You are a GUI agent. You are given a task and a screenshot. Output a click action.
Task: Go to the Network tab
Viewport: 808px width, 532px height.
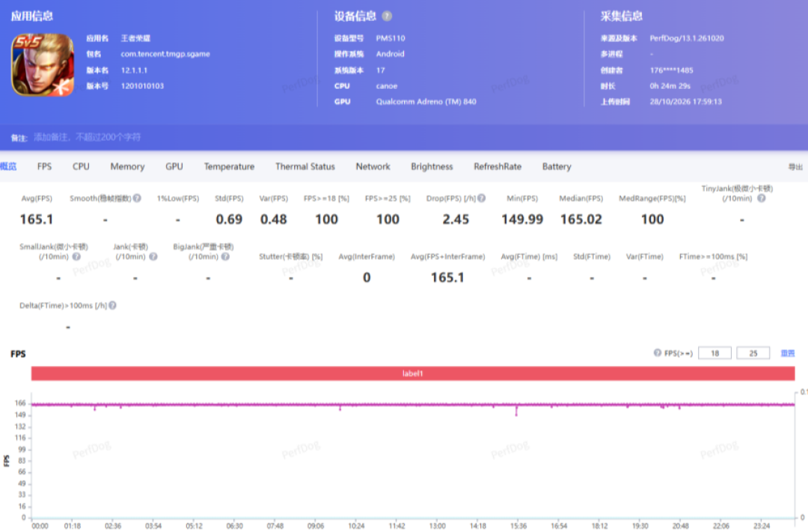pyautogui.click(x=373, y=167)
